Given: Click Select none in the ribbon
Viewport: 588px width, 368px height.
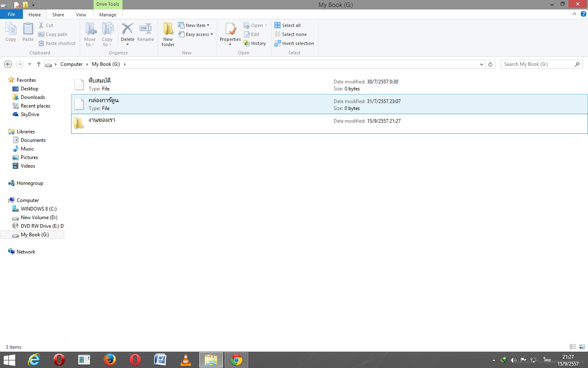Looking at the screenshot, I should tap(290, 34).
